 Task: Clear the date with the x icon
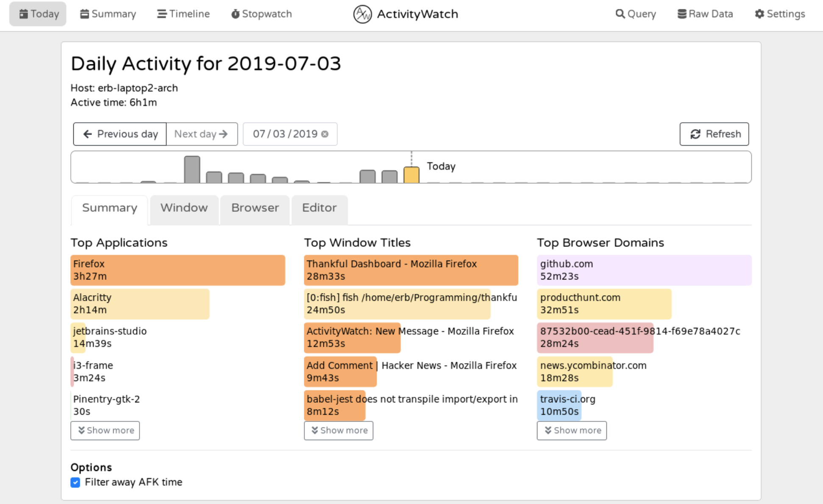pos(325,134)
